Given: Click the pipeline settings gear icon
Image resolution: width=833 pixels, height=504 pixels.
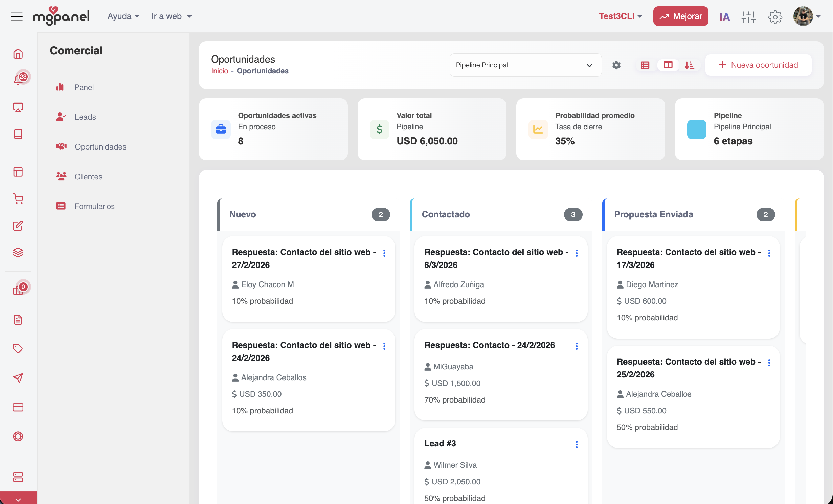Looking at the screenshot, I should (x=616, y=65).
